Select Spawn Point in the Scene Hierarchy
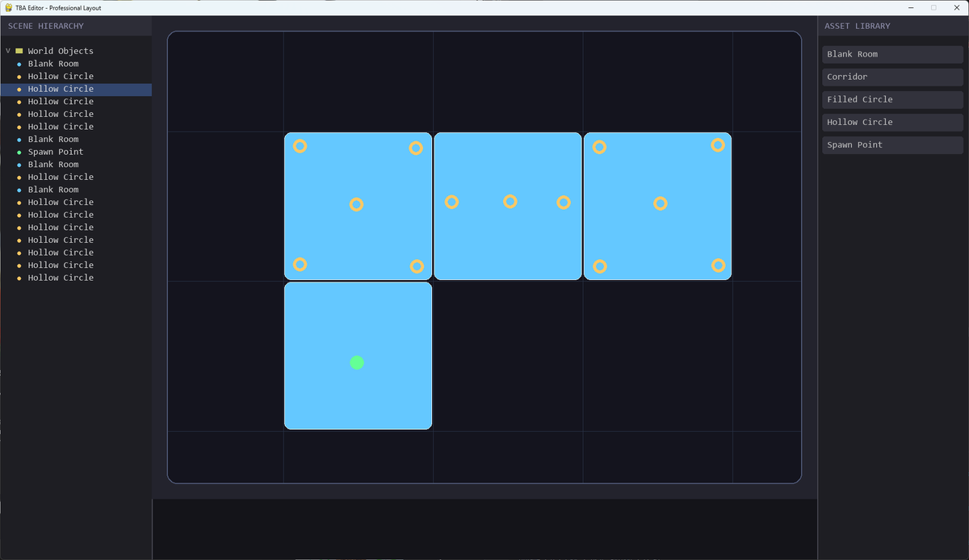 click(x=76, y=152)
